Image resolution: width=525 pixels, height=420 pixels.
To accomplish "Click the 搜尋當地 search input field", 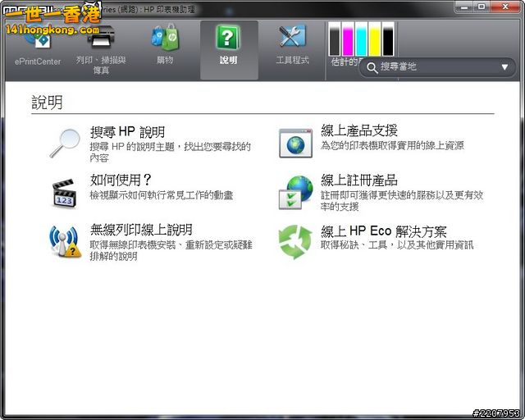I will [x=435, y=67].
